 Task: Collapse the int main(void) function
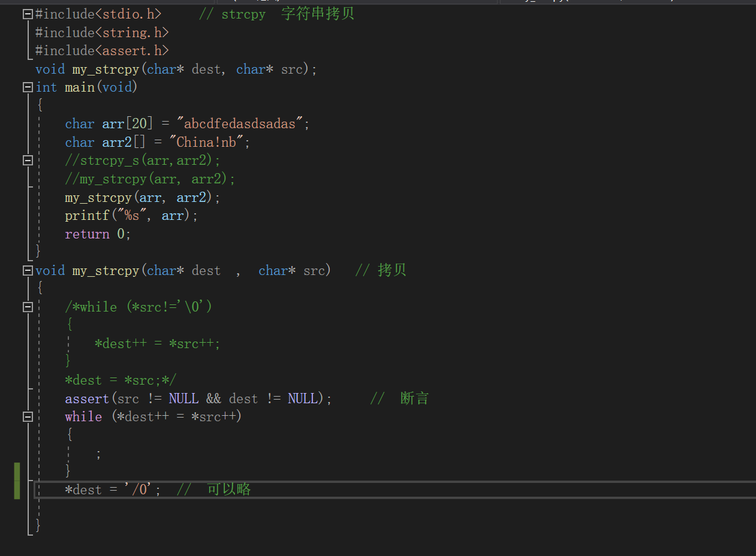[x=28, y=87]
